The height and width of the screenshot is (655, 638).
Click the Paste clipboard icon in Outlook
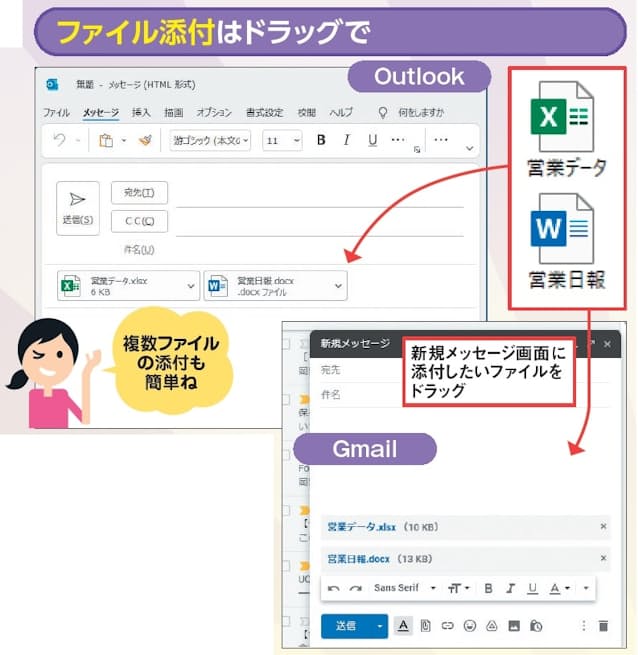tap(106, 140)
